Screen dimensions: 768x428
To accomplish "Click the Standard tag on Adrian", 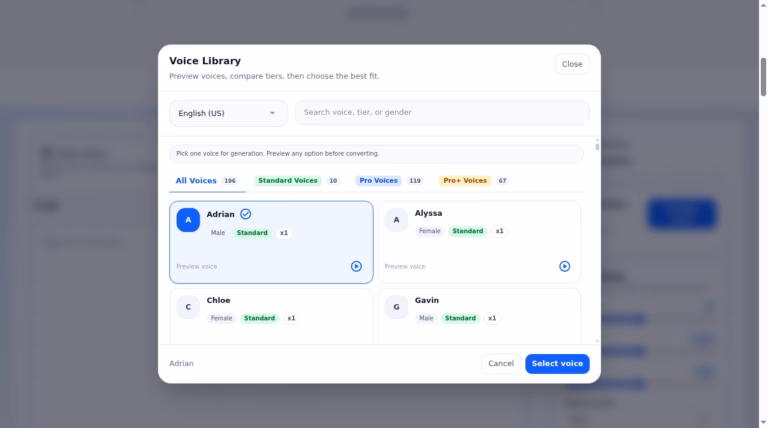I will coord(252,233).
